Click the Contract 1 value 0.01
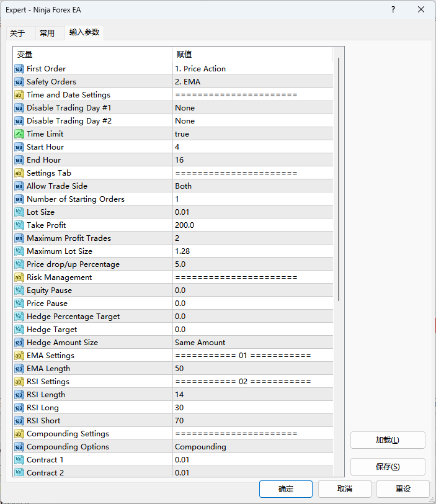This screenshot has height=504, width=436. click(x=253, y=460)
